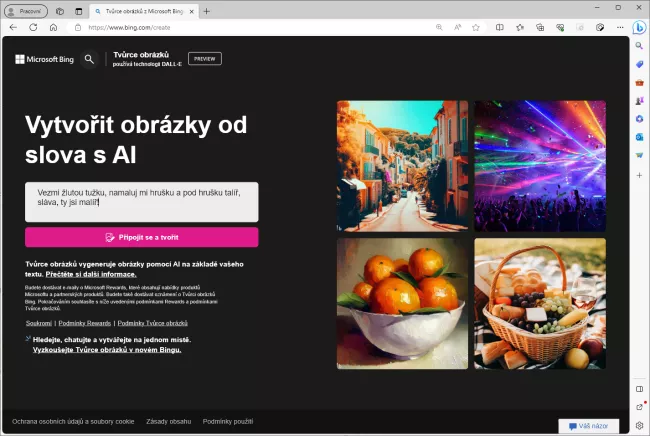Click the PREVIEW badge button

[204, 59]
